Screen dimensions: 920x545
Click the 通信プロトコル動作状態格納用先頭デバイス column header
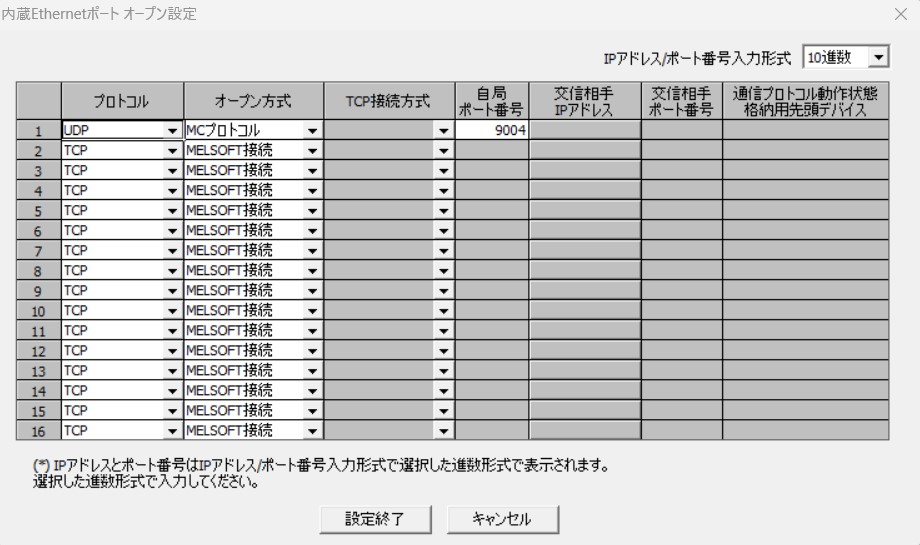point(806,101)
